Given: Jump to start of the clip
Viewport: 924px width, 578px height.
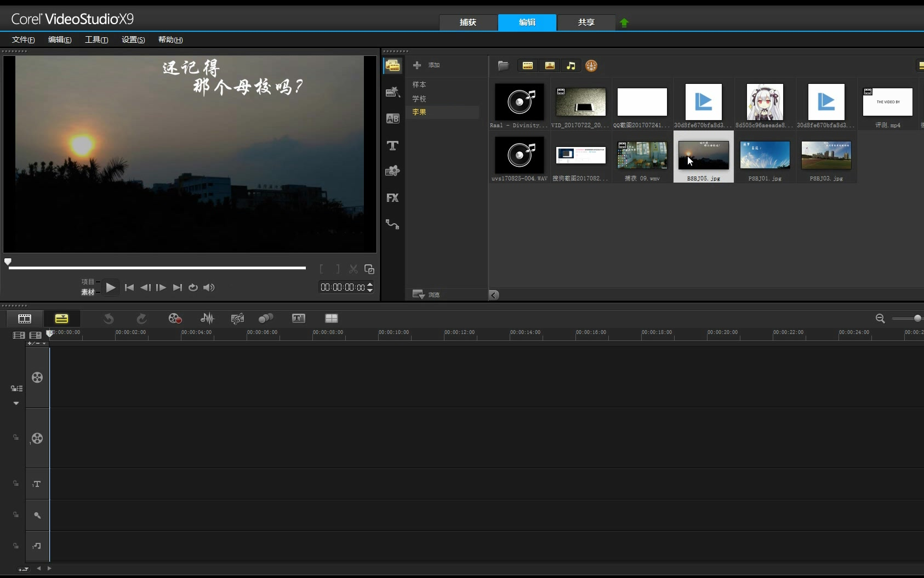Looking at the screenshot, I should pyautogui.click(x=129, y=287).
